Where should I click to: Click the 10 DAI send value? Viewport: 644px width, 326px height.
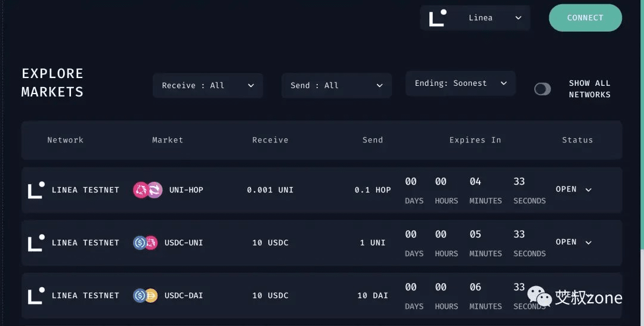(x=373, y=296)
